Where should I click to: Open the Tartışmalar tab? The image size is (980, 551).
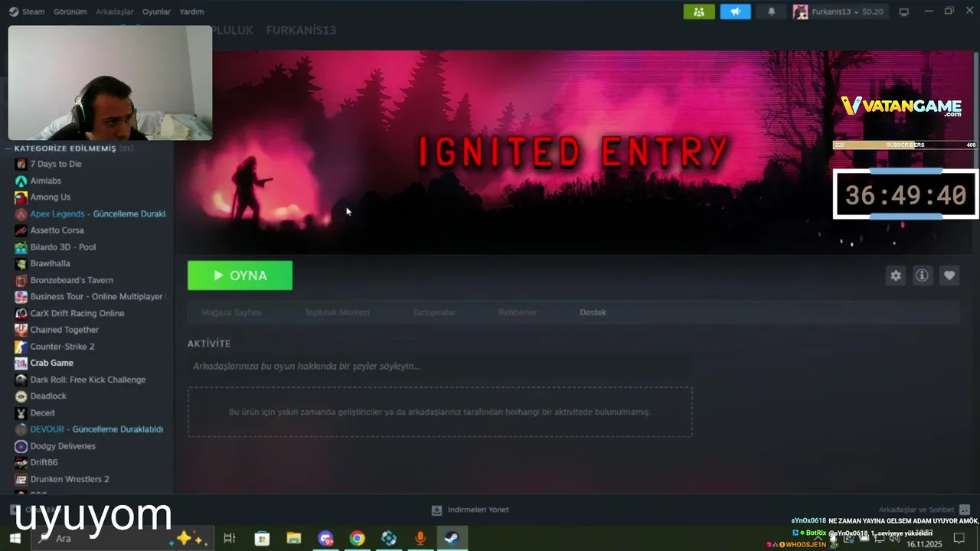click(x=434, y=312)
